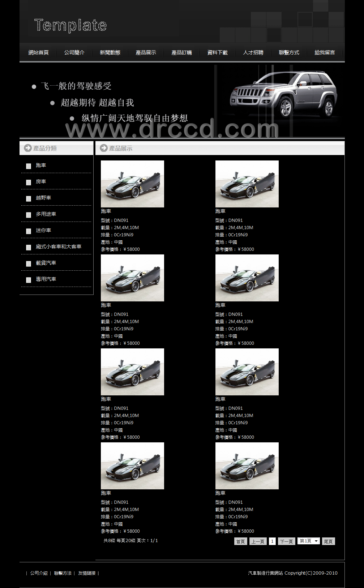Screen dimensions: 364x588
Task: Click the 上一頁 pagination button
Action: (x=258, y=541)
